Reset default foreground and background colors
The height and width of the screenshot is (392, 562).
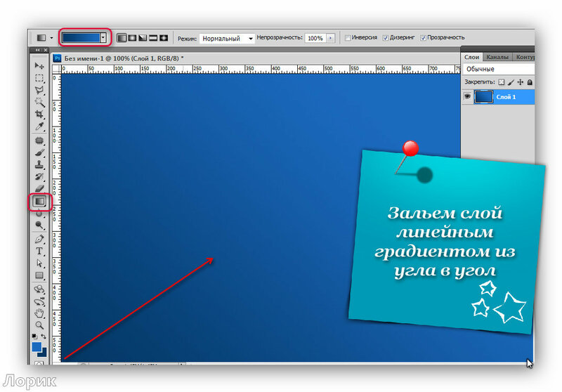click(34, 336)
